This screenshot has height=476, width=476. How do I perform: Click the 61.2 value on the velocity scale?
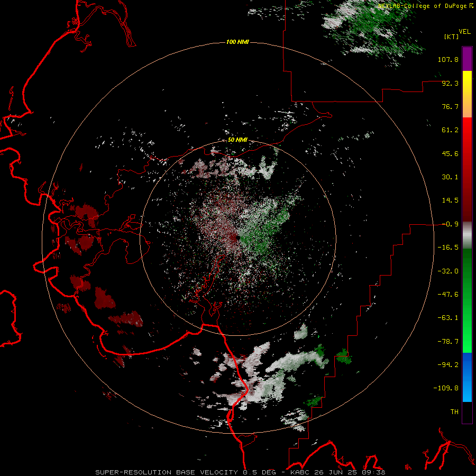[x=450, y=130]
